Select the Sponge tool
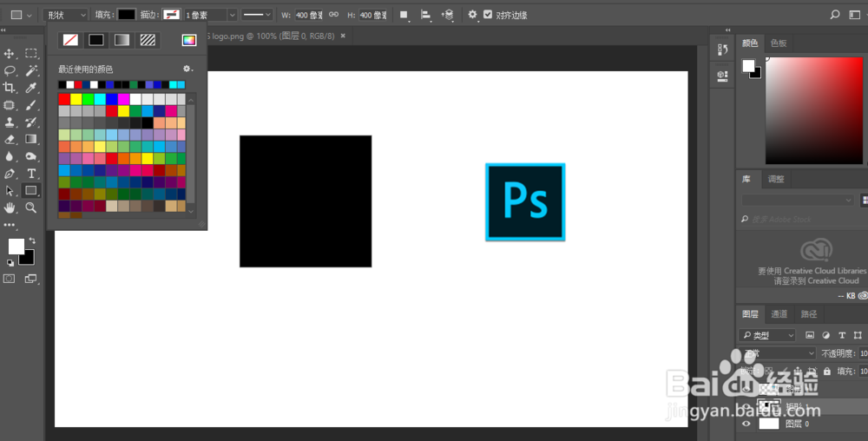868x441 pixels. (31, 156)
